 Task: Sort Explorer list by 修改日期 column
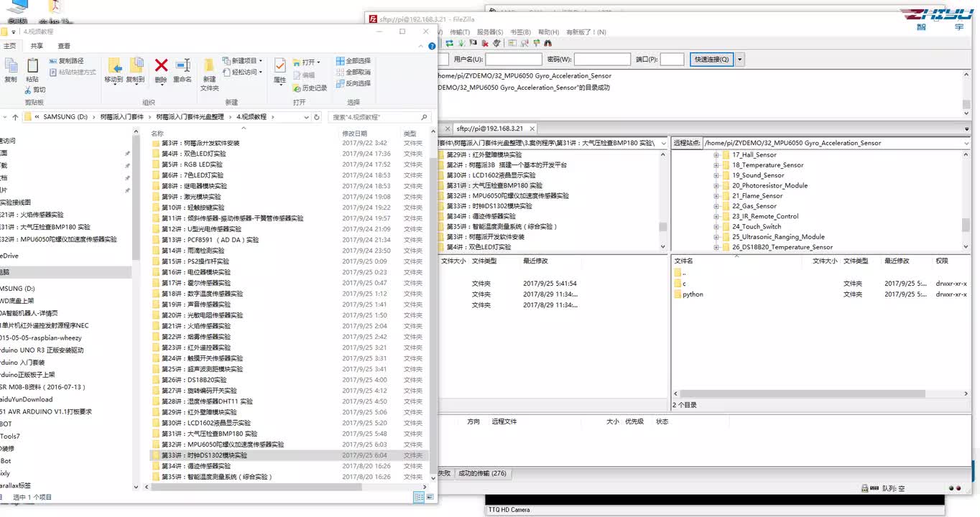pyautogui.click(x=355, y=134)
